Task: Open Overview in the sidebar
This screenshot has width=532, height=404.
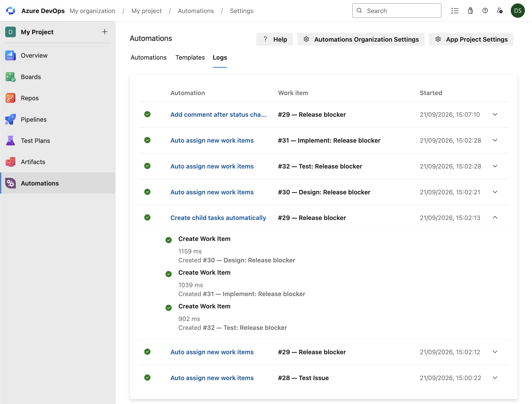Action: (x=58, y=55)
